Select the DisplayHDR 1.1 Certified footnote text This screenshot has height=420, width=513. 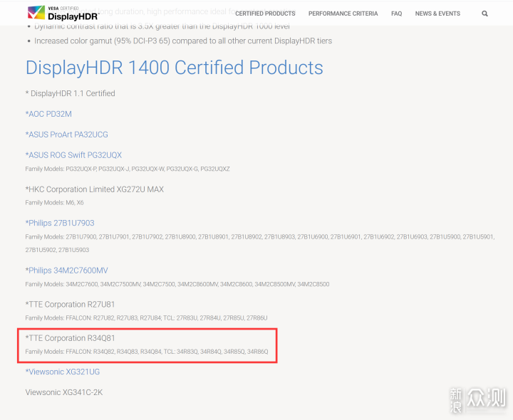point(71,93)
